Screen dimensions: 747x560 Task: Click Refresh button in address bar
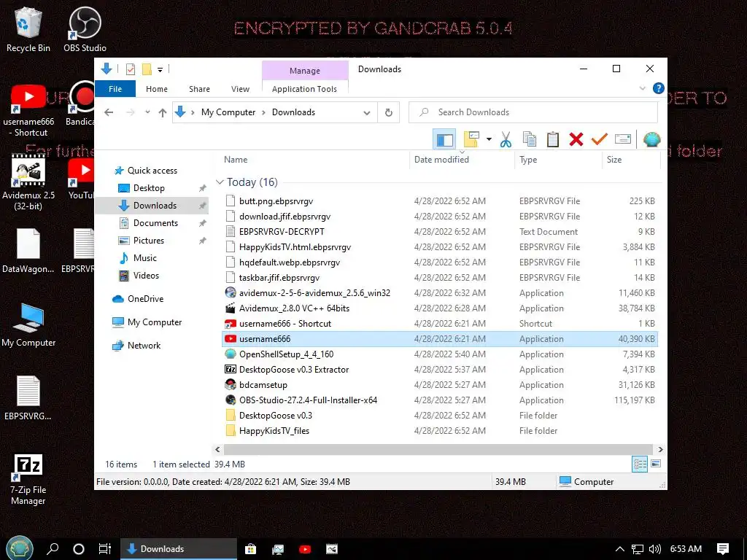coord(389,112)
